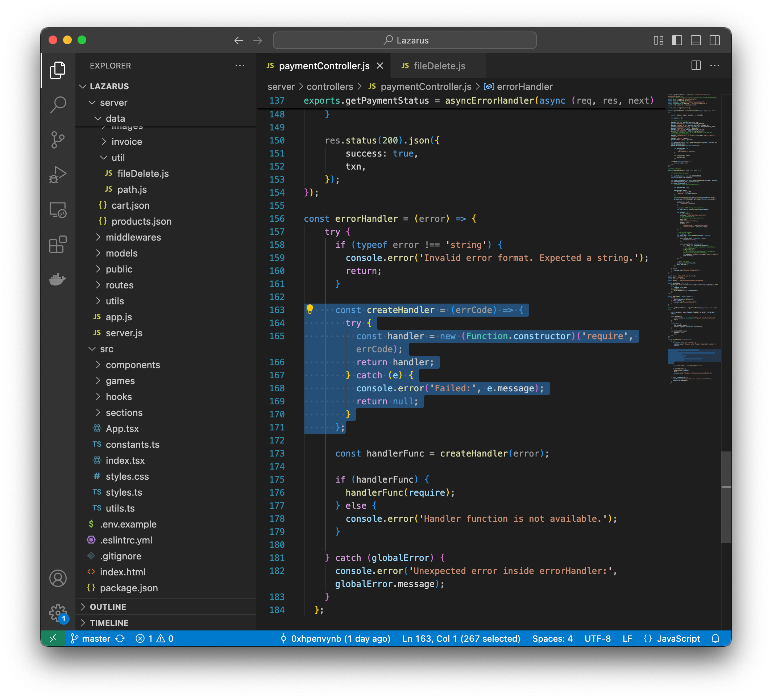
Task: Open the Search view icon
Action: click(x=58, y=105)
